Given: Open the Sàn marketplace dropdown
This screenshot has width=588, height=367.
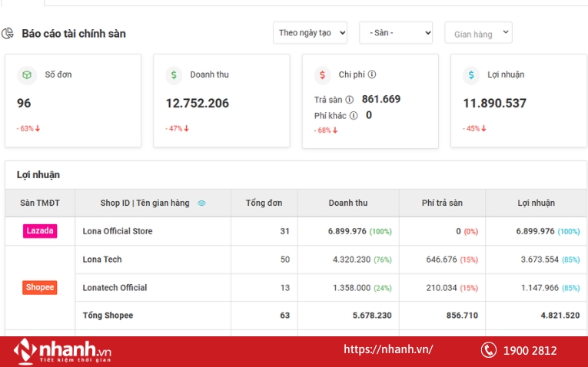Looking at the screenshot, I should click(x=396, y=33).
